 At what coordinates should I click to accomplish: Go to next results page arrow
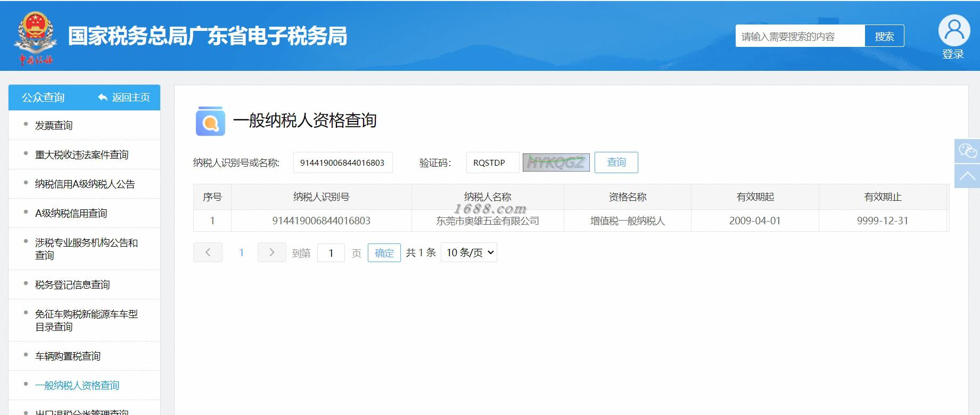[x=271, y=253]
